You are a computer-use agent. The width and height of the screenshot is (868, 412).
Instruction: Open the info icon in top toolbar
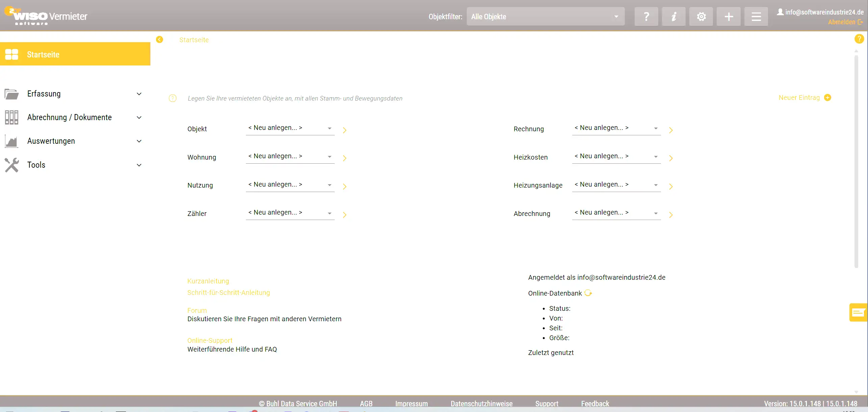pyautogui.click(x=673, y=17)
